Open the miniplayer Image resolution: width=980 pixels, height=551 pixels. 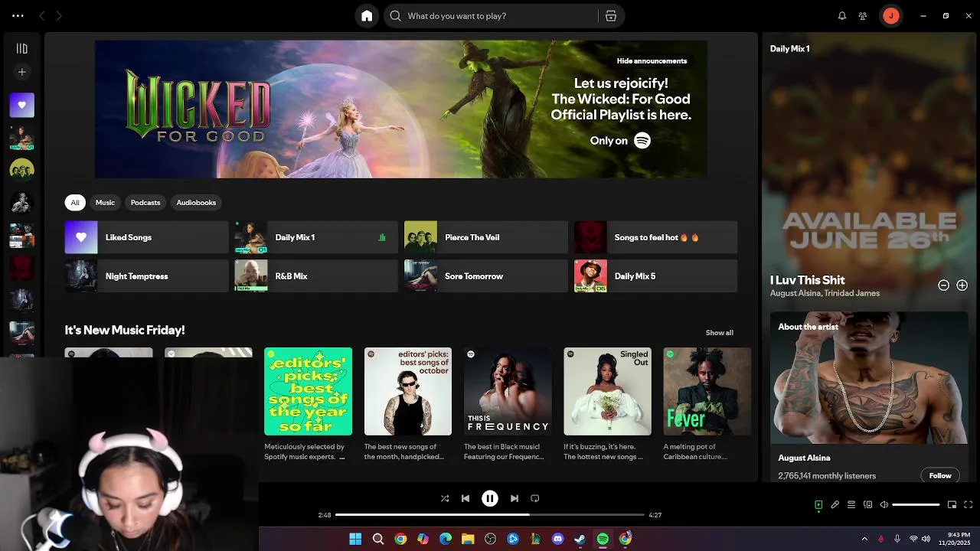[x=952, y=505]
